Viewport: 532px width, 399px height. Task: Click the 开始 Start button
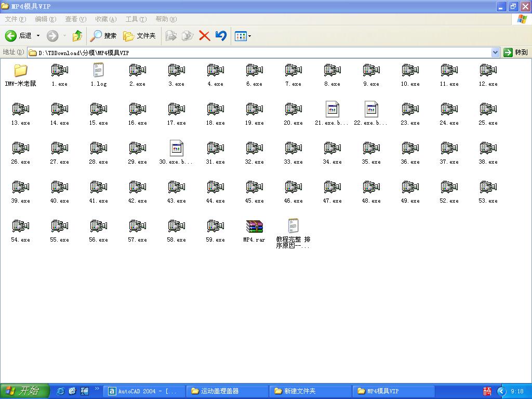[x=24, y=391]
